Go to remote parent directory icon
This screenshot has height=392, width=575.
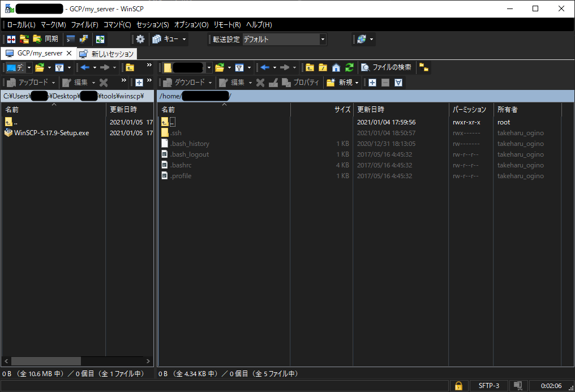[310, 67]
